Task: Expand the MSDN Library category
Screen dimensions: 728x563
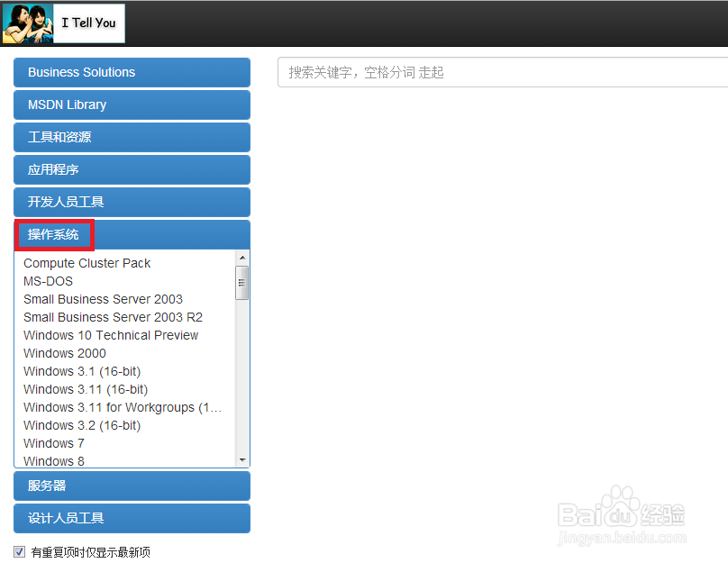Action: [x=132, y=104]
